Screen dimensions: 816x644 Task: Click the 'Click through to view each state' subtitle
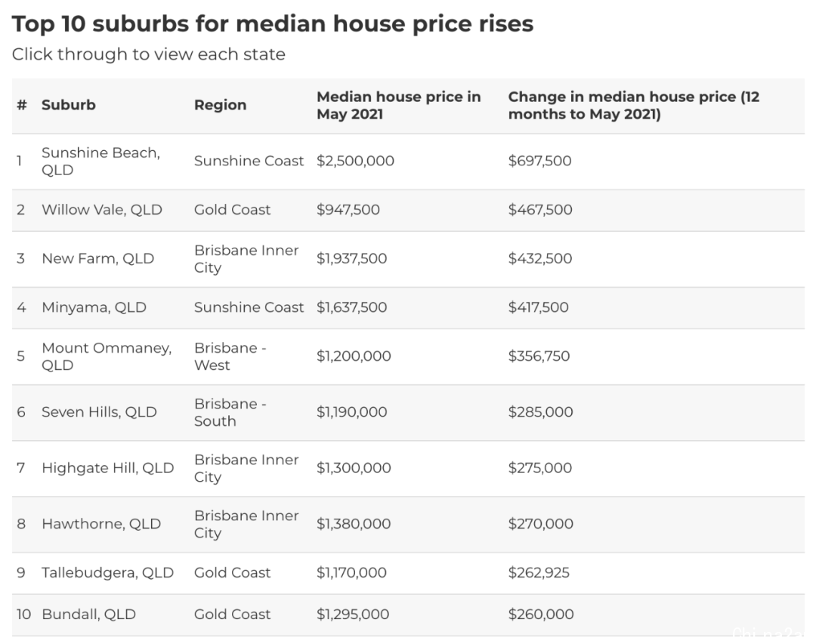tap(149, 54)
